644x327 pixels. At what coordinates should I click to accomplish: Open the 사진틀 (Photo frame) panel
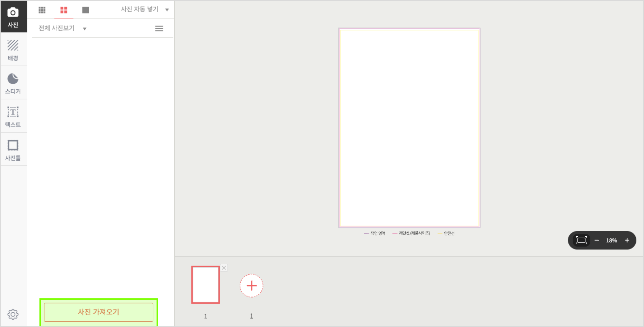(13, 150)
